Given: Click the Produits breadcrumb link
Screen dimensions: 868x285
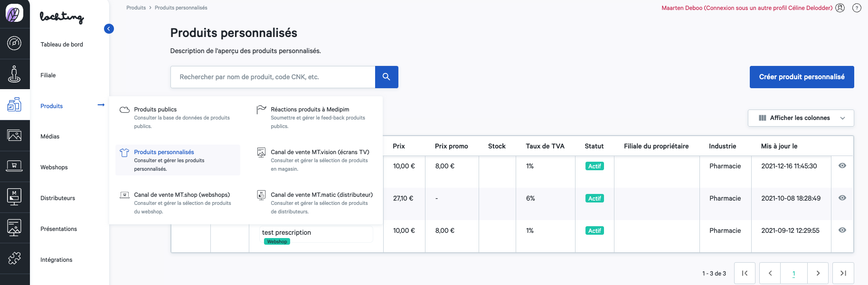Looking at the screenshot, I should (136, 8).
